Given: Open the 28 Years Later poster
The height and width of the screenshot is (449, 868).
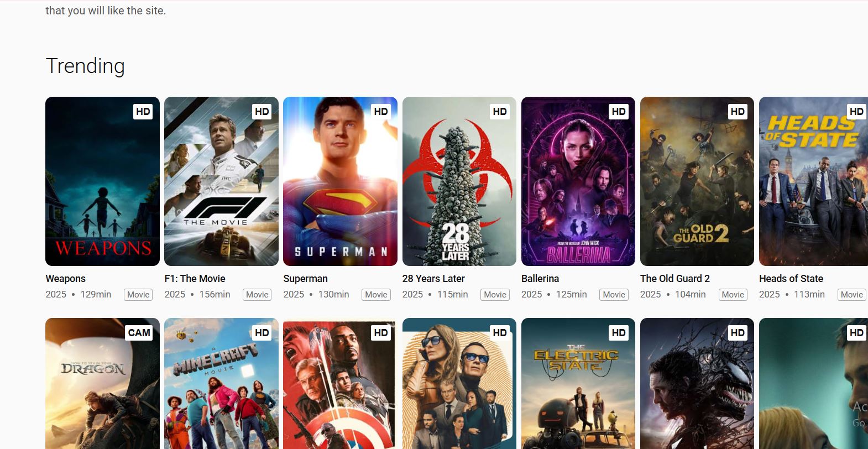Looking at the screenshot, I should [x=459, y=181].
